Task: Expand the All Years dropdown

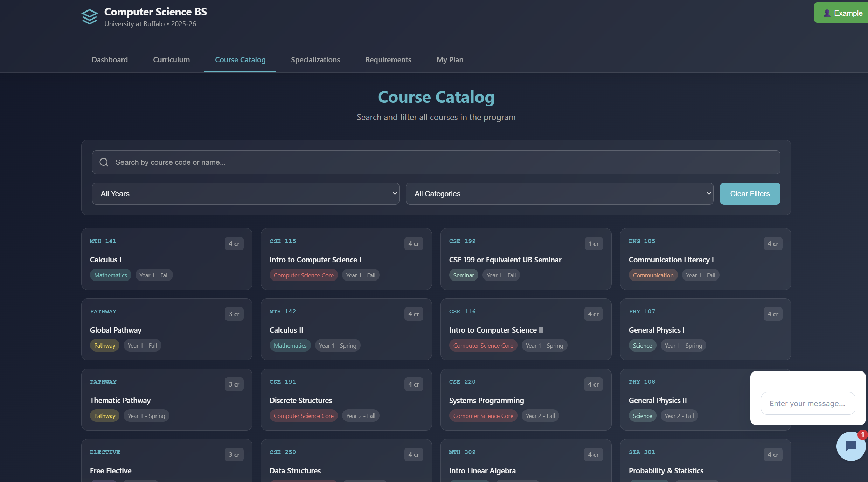Action: 245,194
